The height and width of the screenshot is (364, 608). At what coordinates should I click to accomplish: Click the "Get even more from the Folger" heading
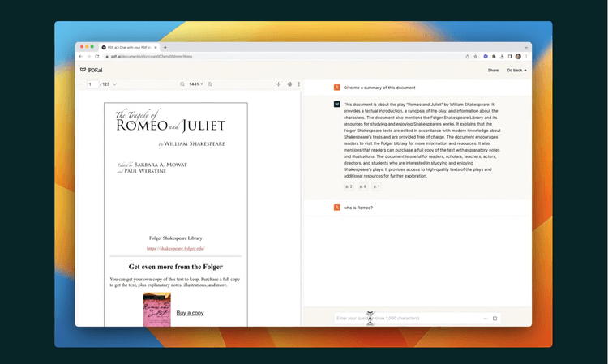click(176, 267)
